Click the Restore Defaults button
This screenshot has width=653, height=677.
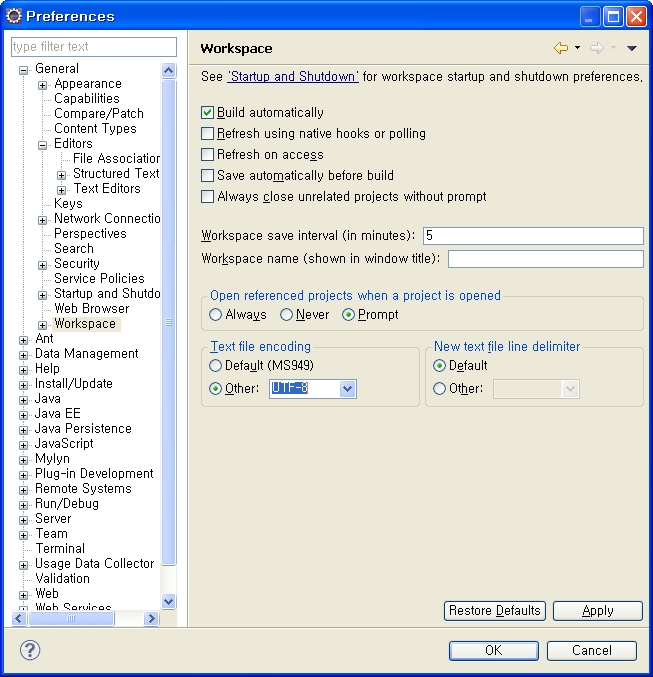494,611
